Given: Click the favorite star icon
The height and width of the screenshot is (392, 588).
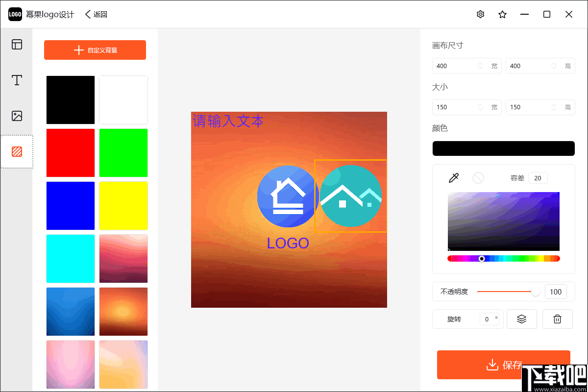Looking at the screenshot, I should click(502, 14).
